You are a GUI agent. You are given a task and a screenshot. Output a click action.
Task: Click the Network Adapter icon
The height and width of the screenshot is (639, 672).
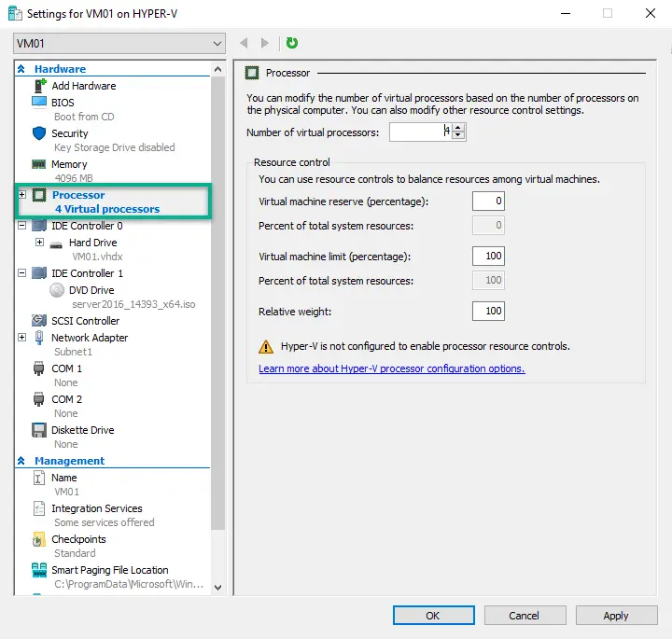[x=39, y=338]
